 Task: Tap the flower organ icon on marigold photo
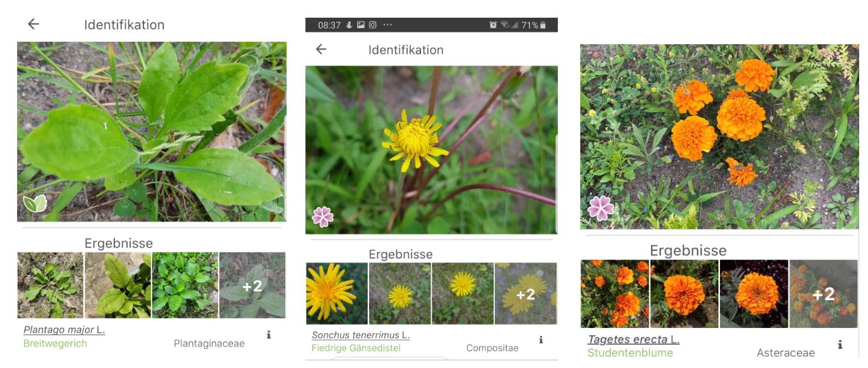601,208
